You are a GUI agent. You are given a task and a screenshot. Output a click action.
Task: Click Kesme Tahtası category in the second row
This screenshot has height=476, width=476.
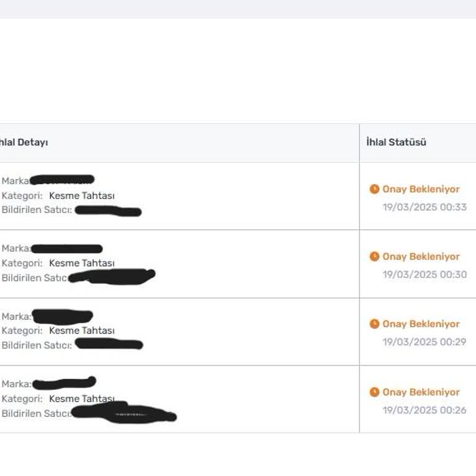click(82, 263)
